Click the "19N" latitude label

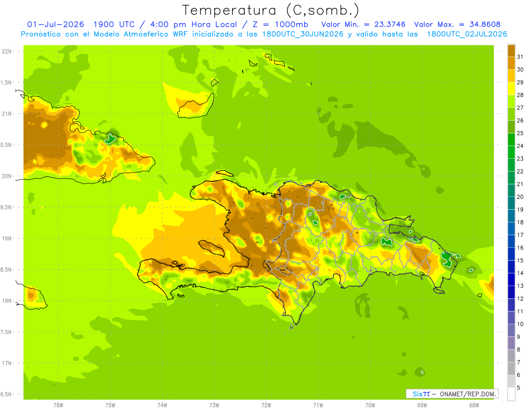point(6,239)
